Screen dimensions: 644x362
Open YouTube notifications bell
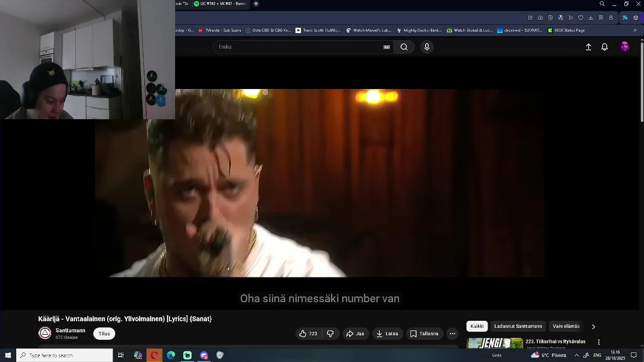click(605, 47)
